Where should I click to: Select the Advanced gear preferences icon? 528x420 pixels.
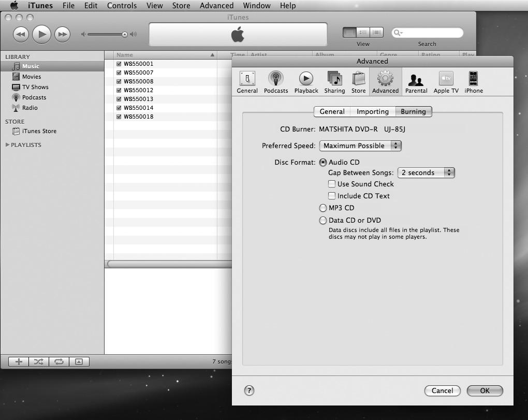(x=385, y=82)
